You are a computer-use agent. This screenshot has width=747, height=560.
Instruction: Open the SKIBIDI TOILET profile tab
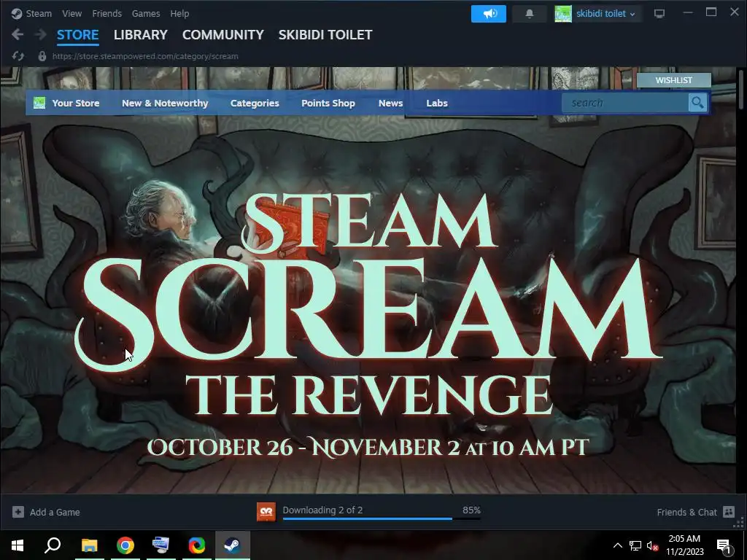pyautogui.click(x=325, y=35)
